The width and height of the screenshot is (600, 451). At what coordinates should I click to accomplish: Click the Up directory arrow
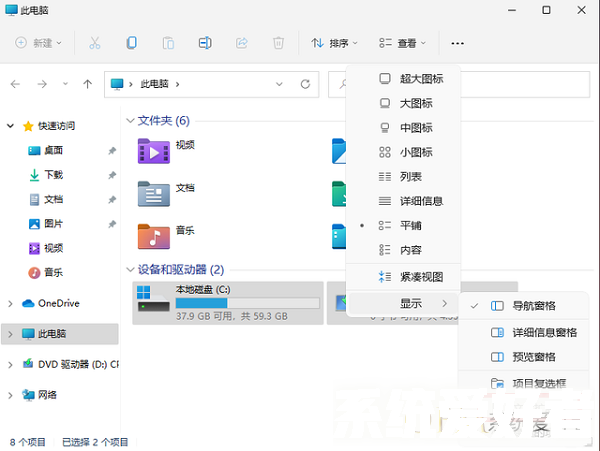[x=88, y=83]
